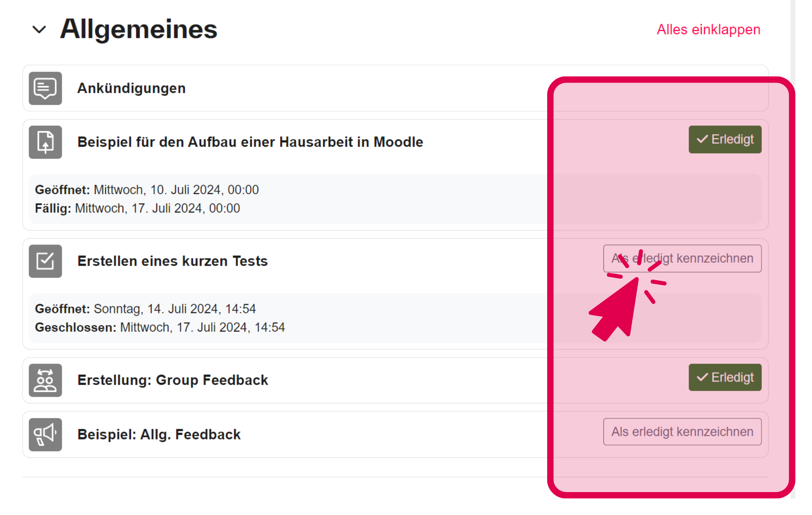Click the vertical scrollbar on the right edge
This screenshot has width=812, height=515.
[x=792, y=38]
